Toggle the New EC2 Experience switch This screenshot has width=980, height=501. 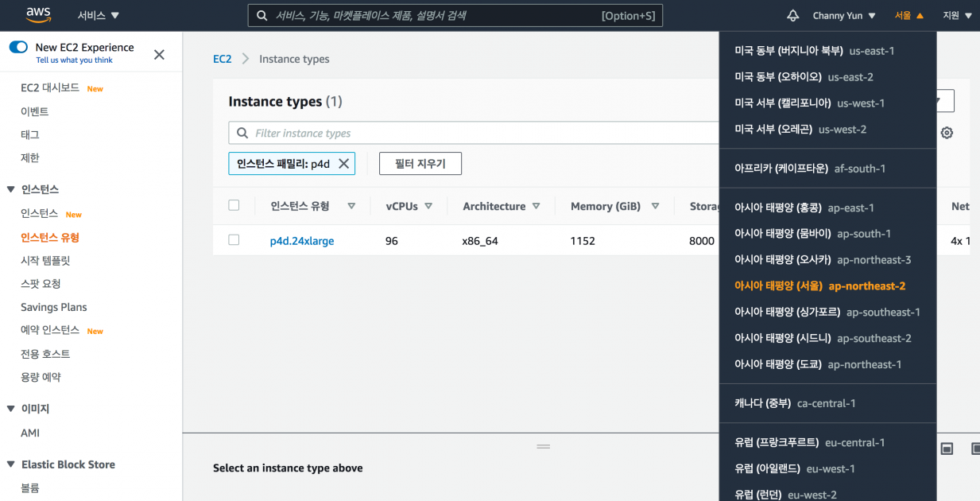click(18, 48)
